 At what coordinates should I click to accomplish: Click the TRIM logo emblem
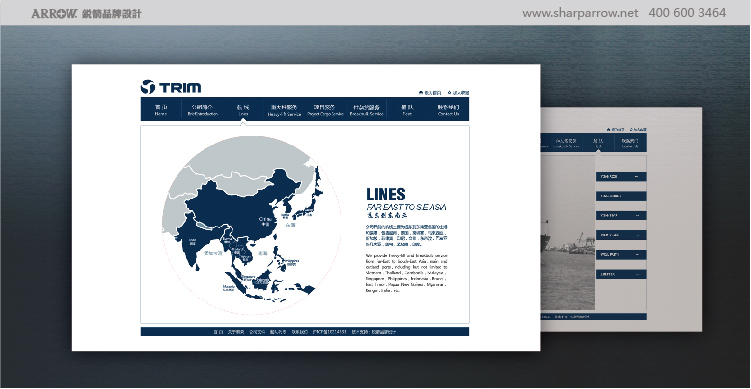(148, 87)
